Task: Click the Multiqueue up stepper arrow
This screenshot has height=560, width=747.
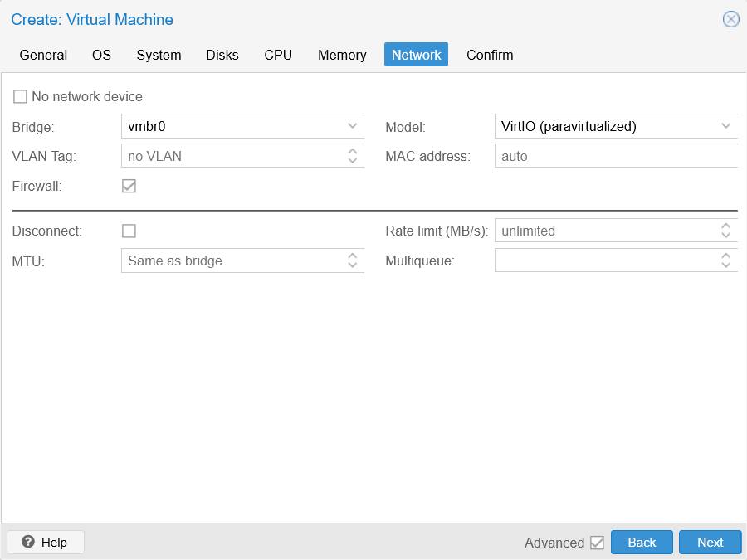Action: 725,256
